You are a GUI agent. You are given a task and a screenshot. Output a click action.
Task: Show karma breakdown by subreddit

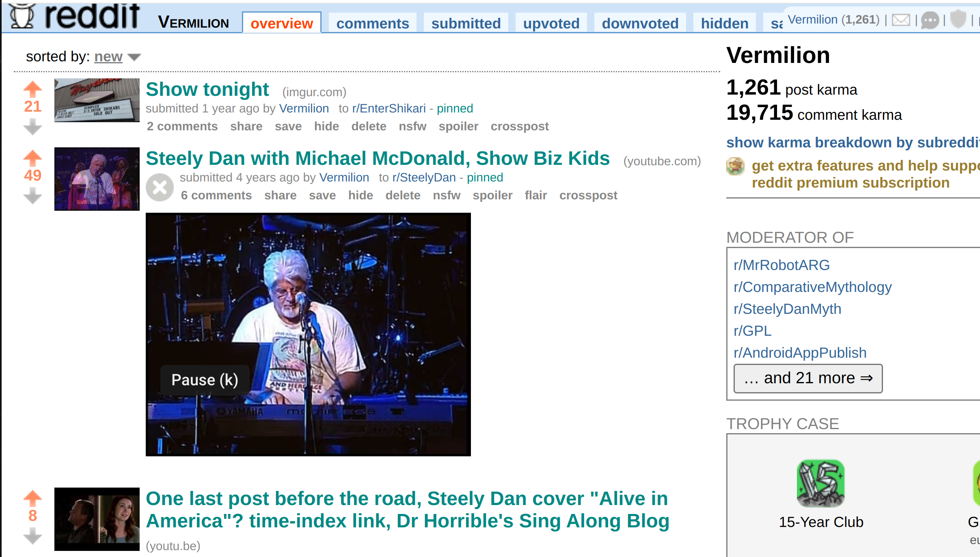(x=853, y=142)
